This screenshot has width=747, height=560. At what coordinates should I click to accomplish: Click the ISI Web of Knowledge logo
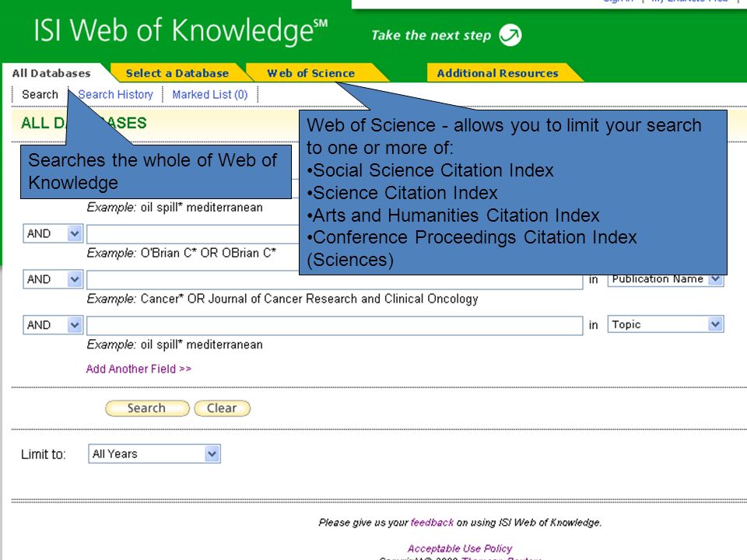pyautogui.click(x=180, y=31)
